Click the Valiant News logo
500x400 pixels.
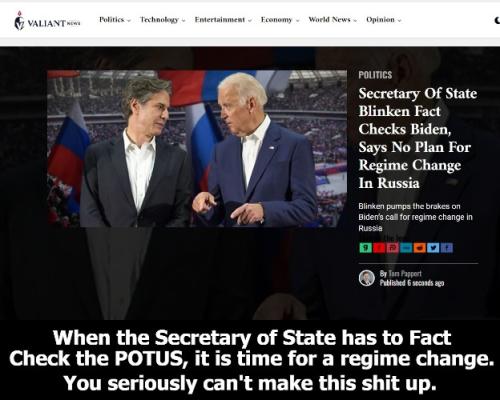pyautogui.click(x=47, y=21)
